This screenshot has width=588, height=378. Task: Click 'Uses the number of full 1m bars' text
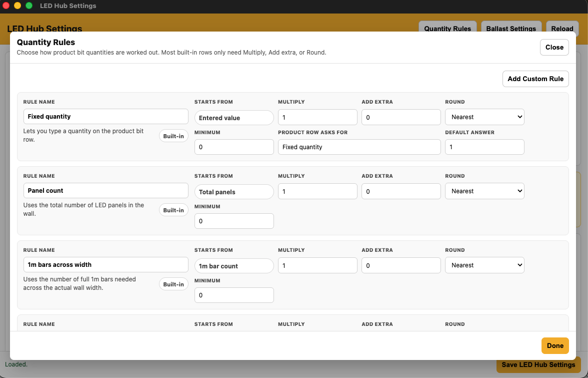tap(79, 283)
